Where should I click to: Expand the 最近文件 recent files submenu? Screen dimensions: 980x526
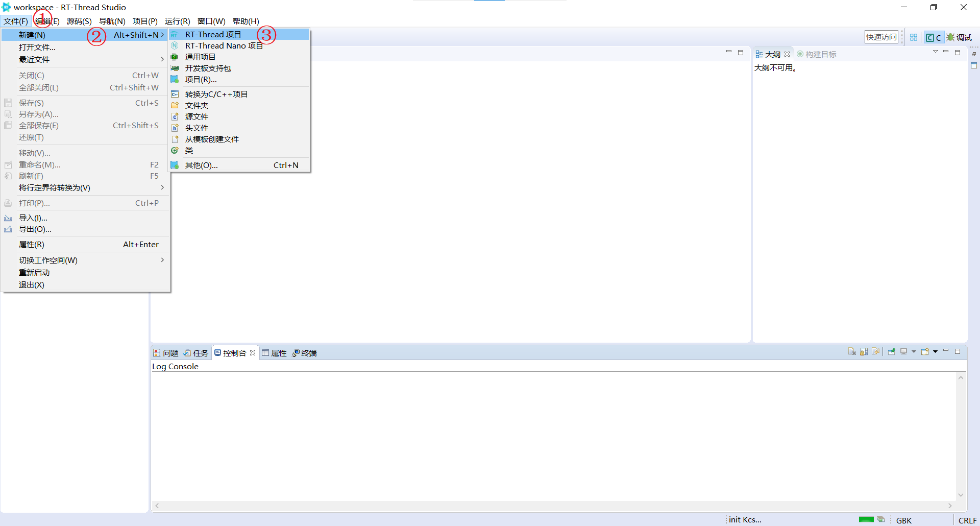point(85,59)
